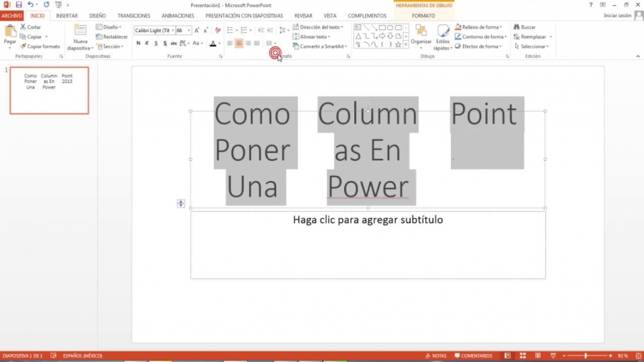The height and width of the screenshot is (362, 644).
Task: Switch to the DISEÑO tab
Action: [98, 16]
